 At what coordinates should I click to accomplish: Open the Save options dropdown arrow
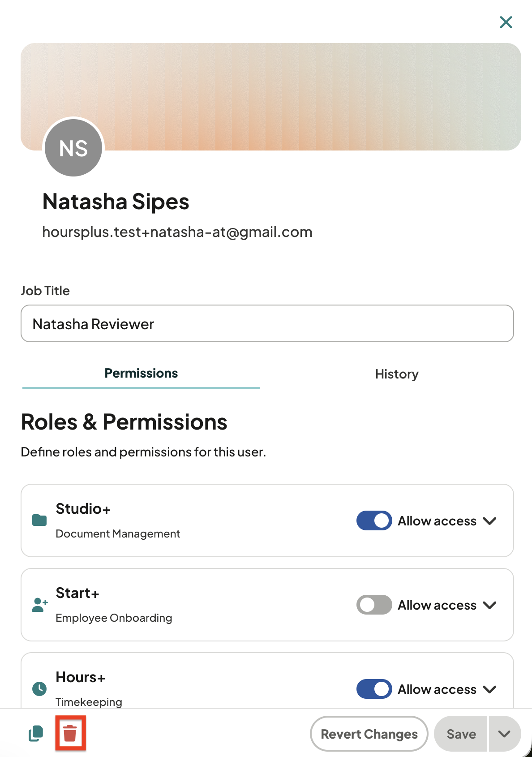[x=505, y=734]
